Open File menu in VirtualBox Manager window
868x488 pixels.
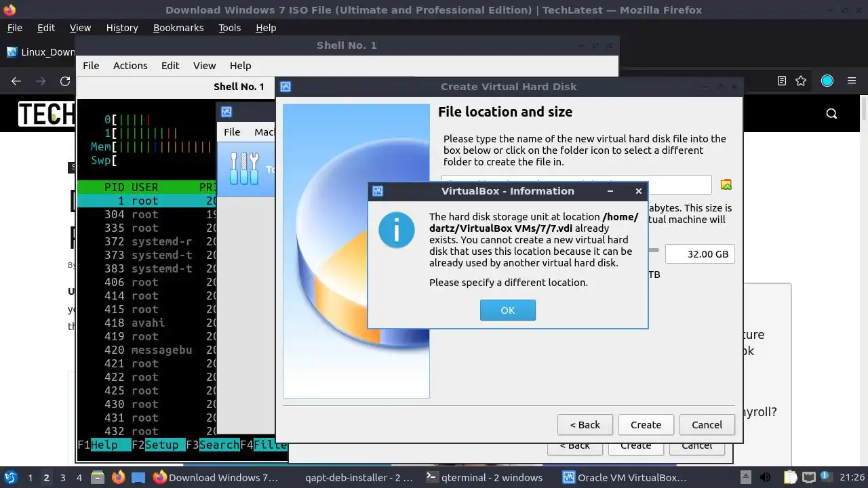232,132
